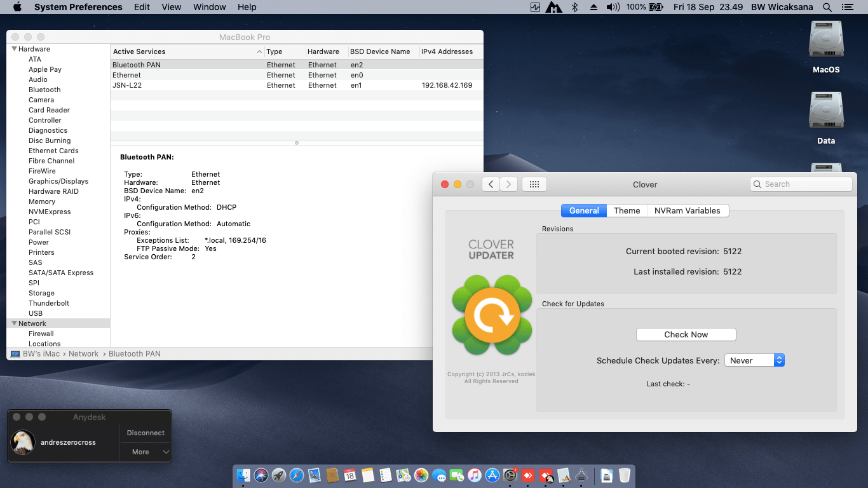Image resolution: width=868 pixels, height=488 pixels.
Task: Open Spotlight search magnifier in menu bar
Action: click(x=827, y=7)
